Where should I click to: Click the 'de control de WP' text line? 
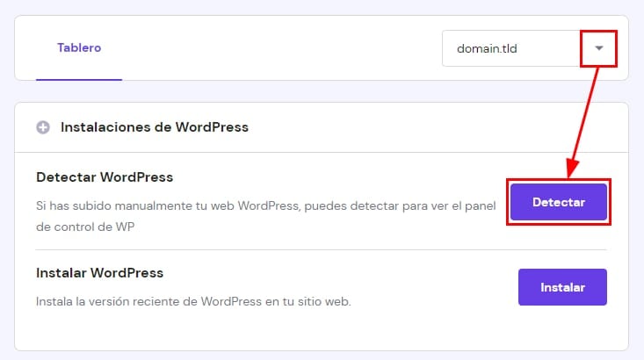(86, 226)
